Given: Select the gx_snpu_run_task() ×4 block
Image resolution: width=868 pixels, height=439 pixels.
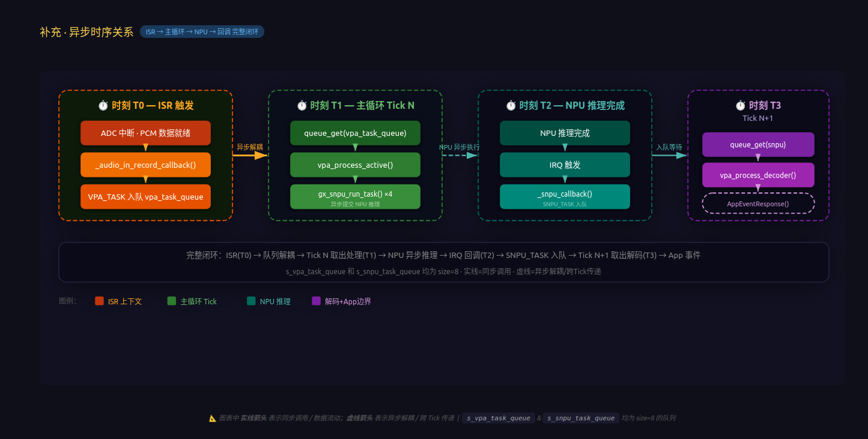Looking at the screenshot, I should coord(355,197).
